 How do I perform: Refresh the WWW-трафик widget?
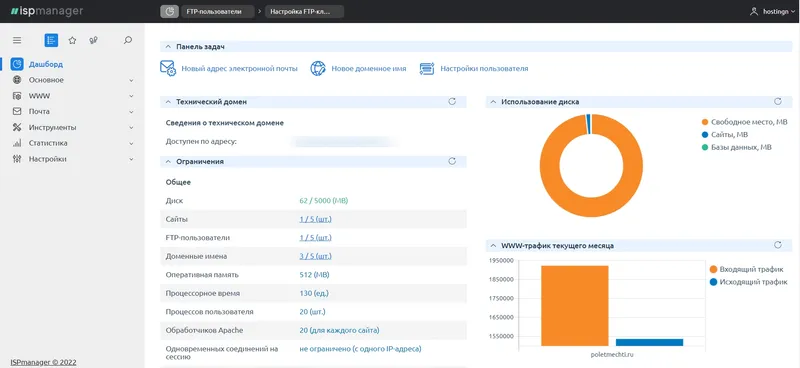point(778,245)
